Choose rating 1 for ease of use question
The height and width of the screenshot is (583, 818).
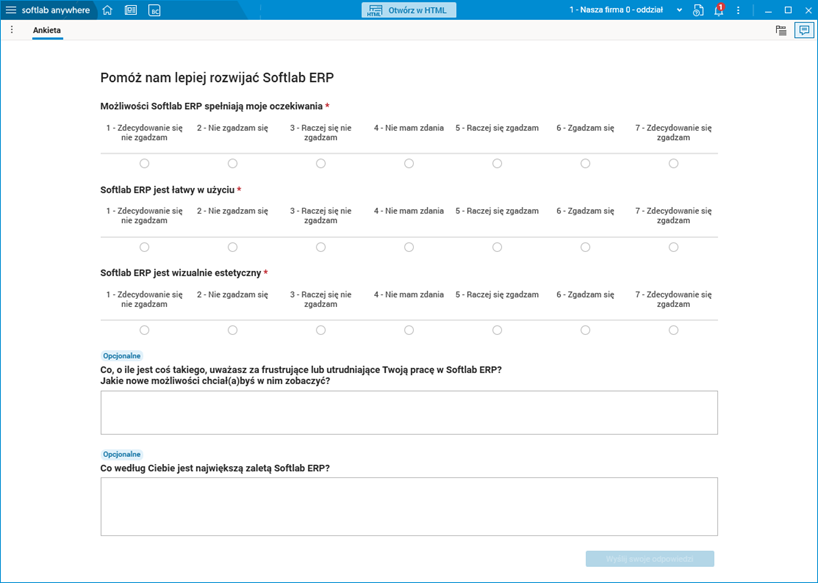[x=145, y=247]
